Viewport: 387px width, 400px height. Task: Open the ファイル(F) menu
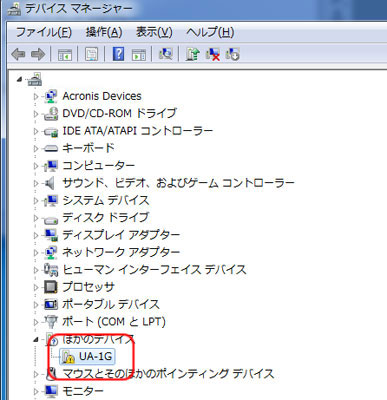pyautogui.click(x=44, y=32)
